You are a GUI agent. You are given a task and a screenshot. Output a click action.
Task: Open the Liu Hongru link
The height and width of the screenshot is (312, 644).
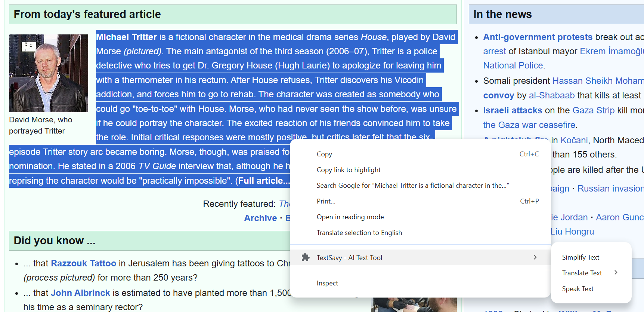click(x=572, y=232)
